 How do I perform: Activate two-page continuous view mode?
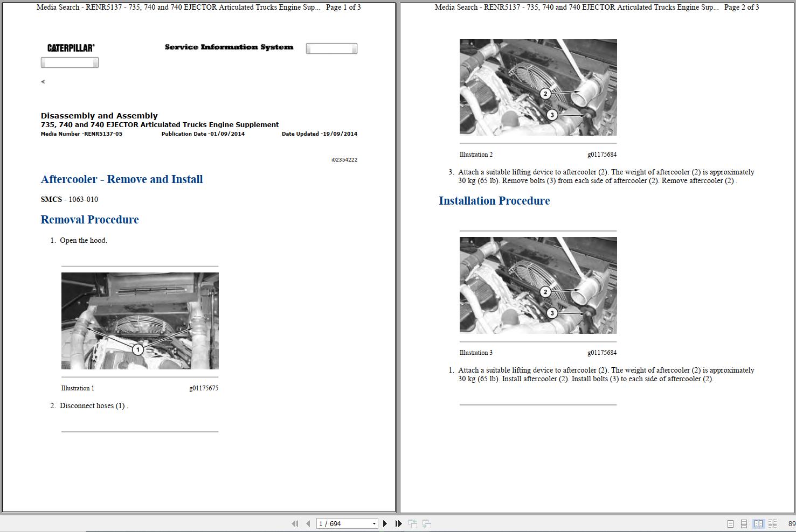[x=773, y=523]
